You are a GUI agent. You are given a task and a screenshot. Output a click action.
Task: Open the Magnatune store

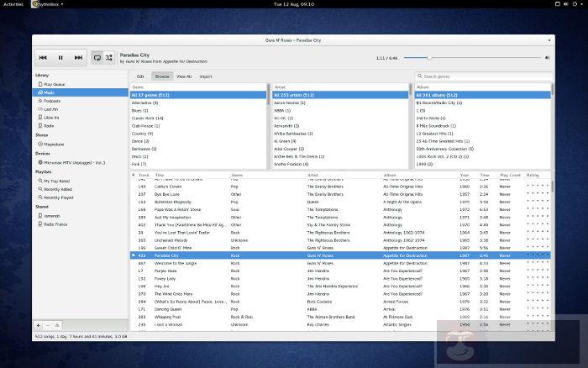pos(80,144)
